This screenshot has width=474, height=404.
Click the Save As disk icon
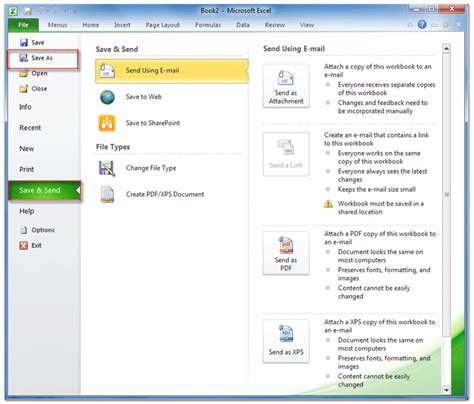24,58
